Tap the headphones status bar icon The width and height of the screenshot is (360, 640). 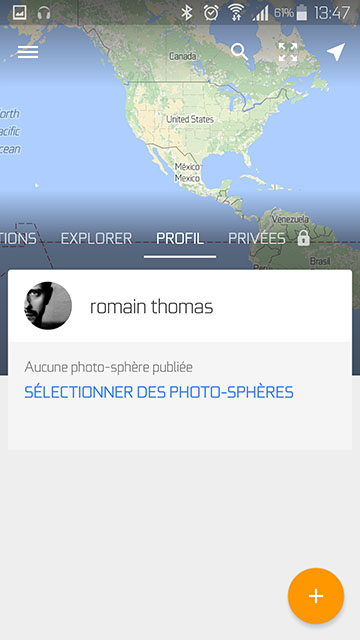[44, 13]
